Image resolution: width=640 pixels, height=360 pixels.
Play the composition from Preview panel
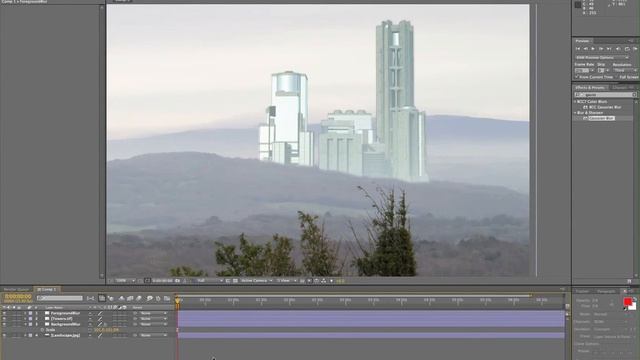593,49
